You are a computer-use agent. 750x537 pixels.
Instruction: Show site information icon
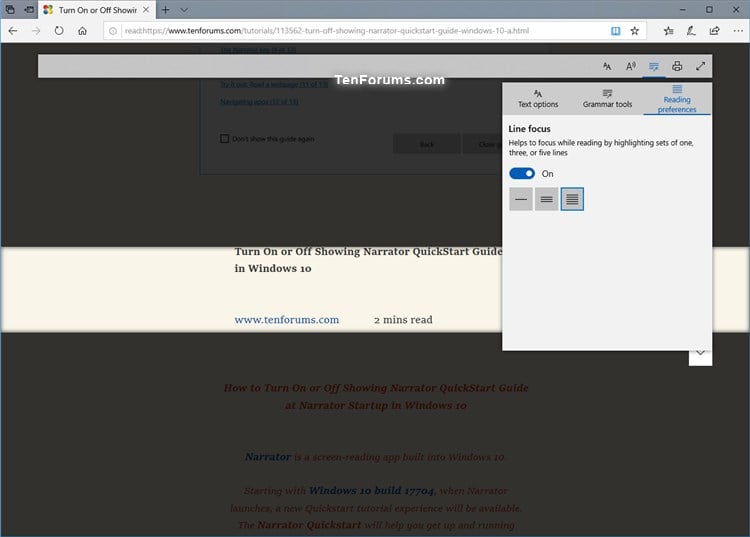113,31
